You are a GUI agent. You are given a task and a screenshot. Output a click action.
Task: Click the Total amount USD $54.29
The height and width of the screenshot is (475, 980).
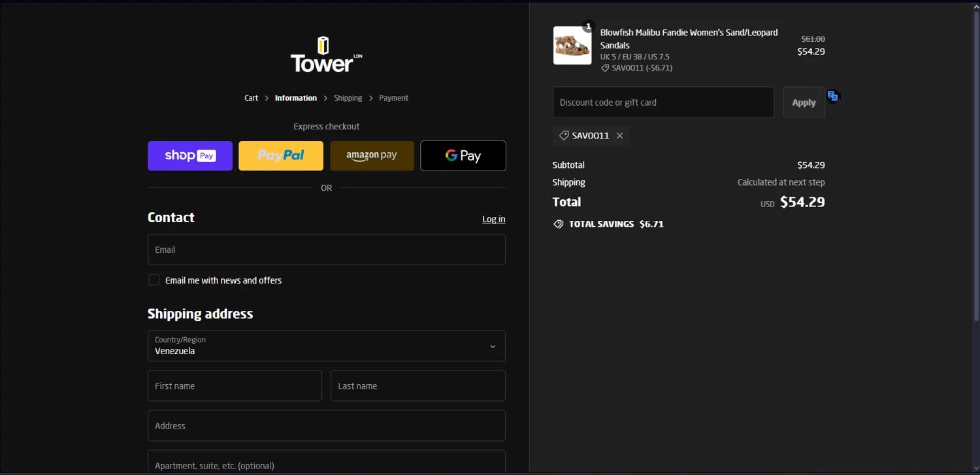click(792, 203)
